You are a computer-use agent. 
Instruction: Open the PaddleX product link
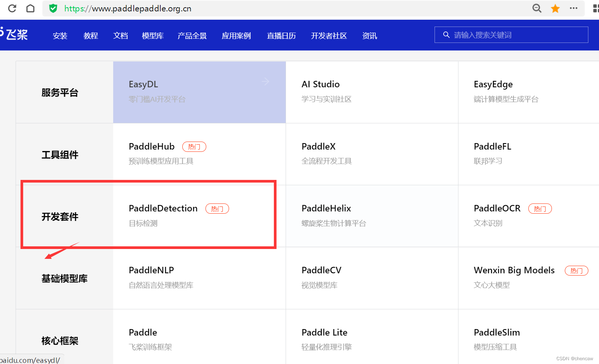(318, 147)
